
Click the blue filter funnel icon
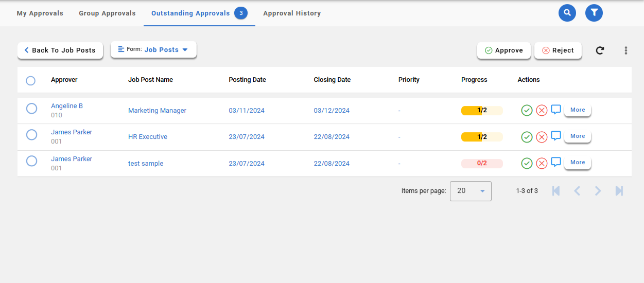(594, 13)
